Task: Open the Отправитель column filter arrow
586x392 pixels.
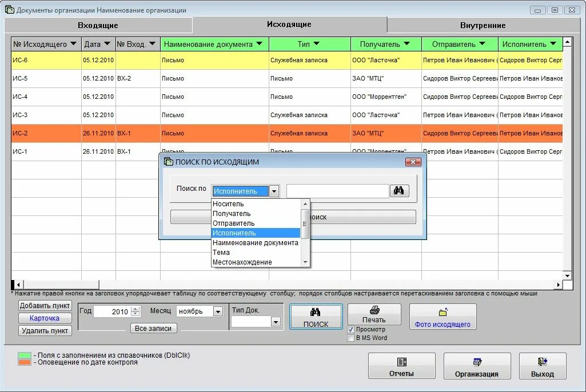Action: pyautogui.click(x=482, y=44)
